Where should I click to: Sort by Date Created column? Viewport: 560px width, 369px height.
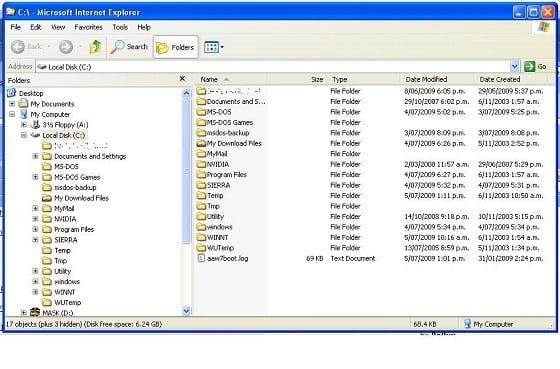pyautogui.click(x=511, y=79)
